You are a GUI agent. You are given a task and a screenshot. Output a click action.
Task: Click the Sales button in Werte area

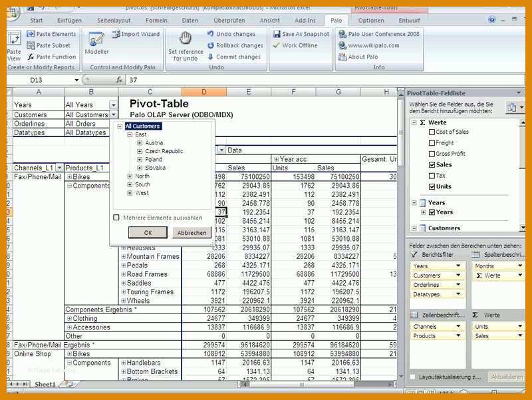pyautogui.click(x=498, y=336)
